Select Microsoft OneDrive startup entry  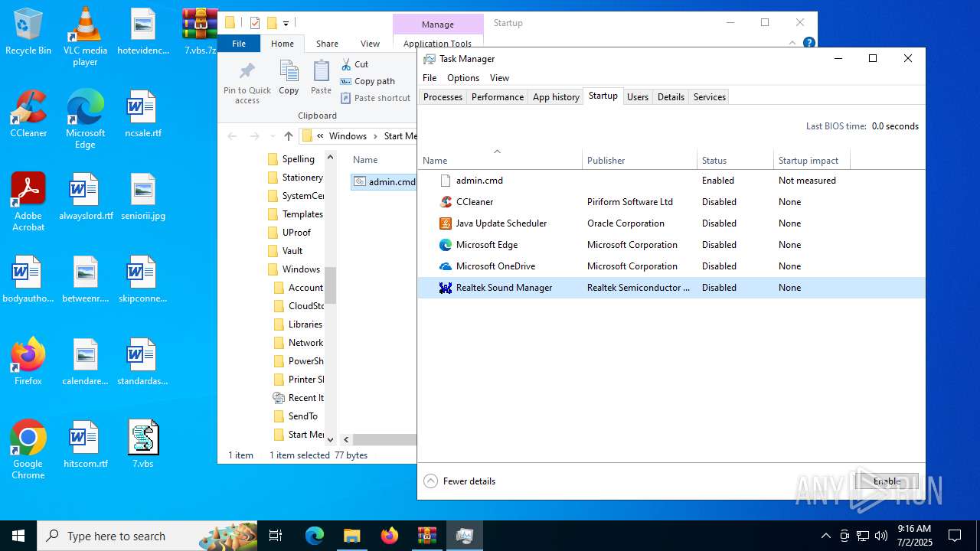coord(671,266)
